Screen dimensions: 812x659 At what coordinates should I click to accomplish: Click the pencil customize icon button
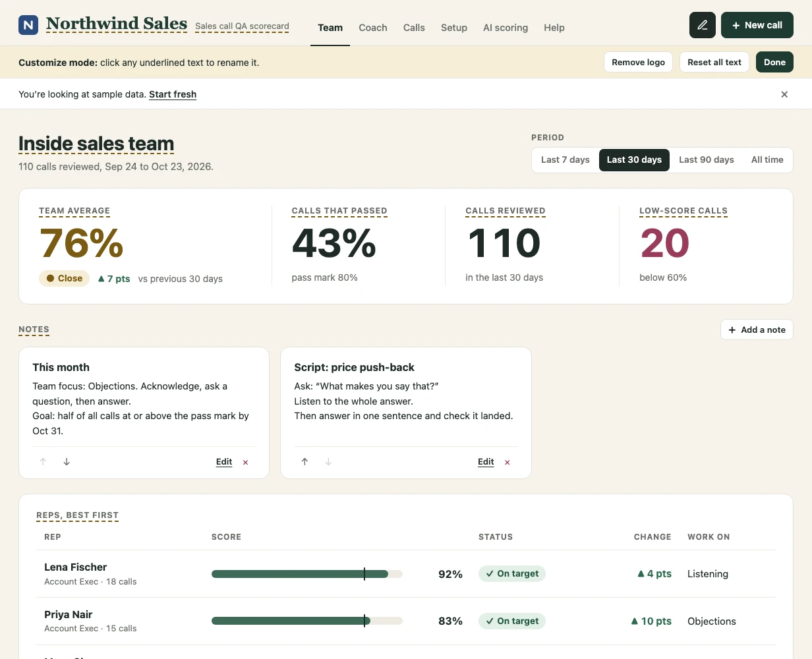(703, 25)
